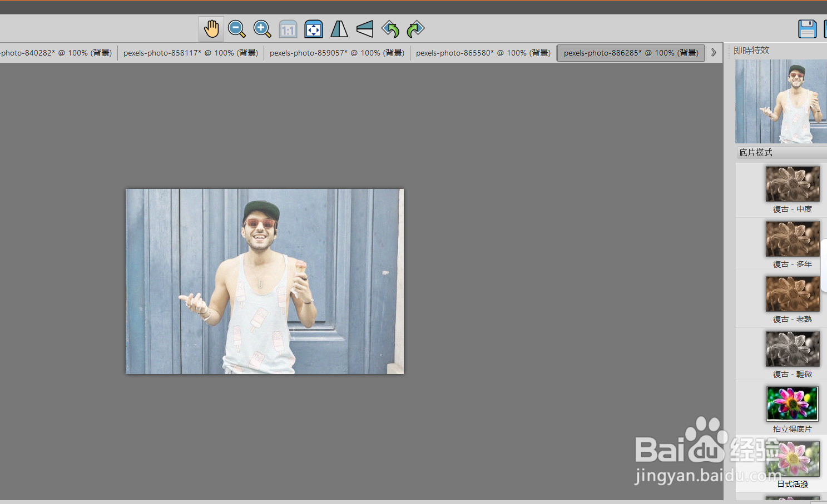Viewport: 827px width, 504px height.
Task: Apply the 復古 - 多年 effect thumbnail
Action: point(793,239)
